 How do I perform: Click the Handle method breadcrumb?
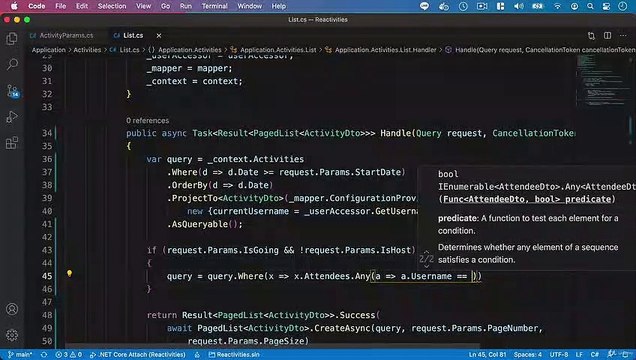coord(540,50)
